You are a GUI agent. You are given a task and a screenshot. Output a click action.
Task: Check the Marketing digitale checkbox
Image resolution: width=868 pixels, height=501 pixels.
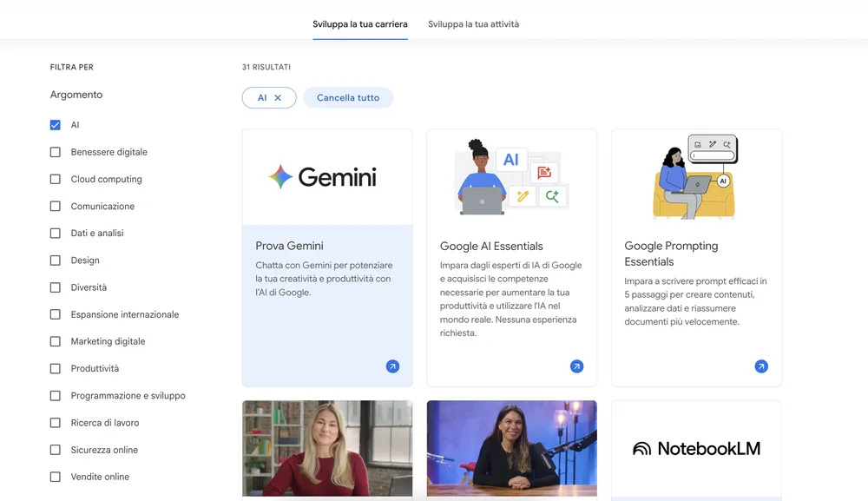tap(56, 341)
